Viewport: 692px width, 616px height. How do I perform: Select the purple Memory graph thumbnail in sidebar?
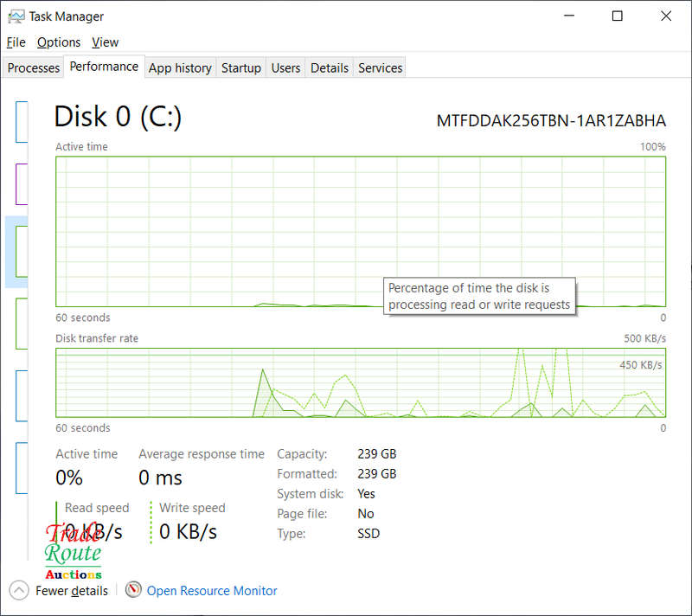[x=22, y=183]
